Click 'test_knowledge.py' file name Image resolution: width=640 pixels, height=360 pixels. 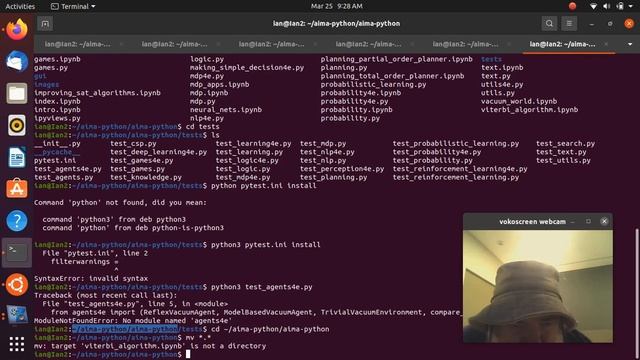(x=146, y=177)
